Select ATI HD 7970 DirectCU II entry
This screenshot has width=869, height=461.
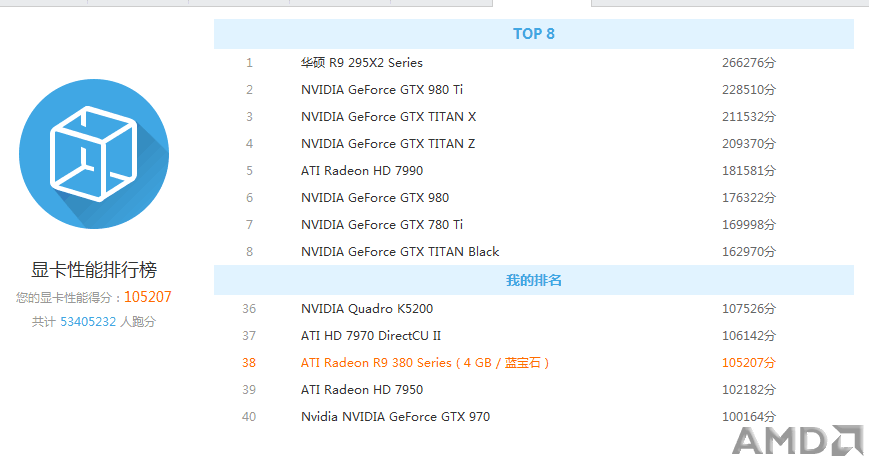click(371, 336)
